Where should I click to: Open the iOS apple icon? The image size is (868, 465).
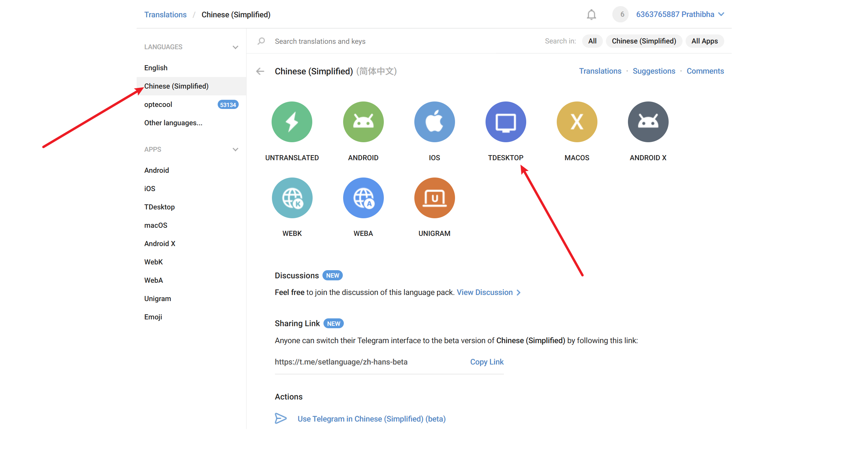(x=434, y=122)
